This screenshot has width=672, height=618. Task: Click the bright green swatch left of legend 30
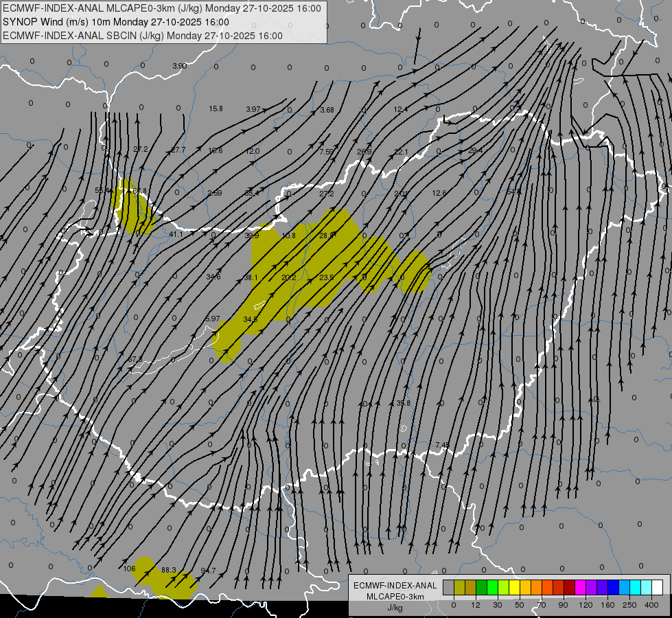pos(492,588)
